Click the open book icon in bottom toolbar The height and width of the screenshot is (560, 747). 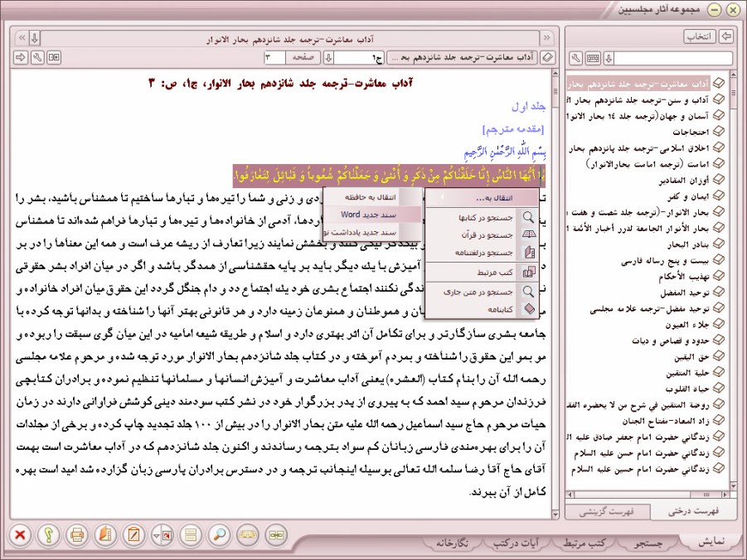point(248,534)
